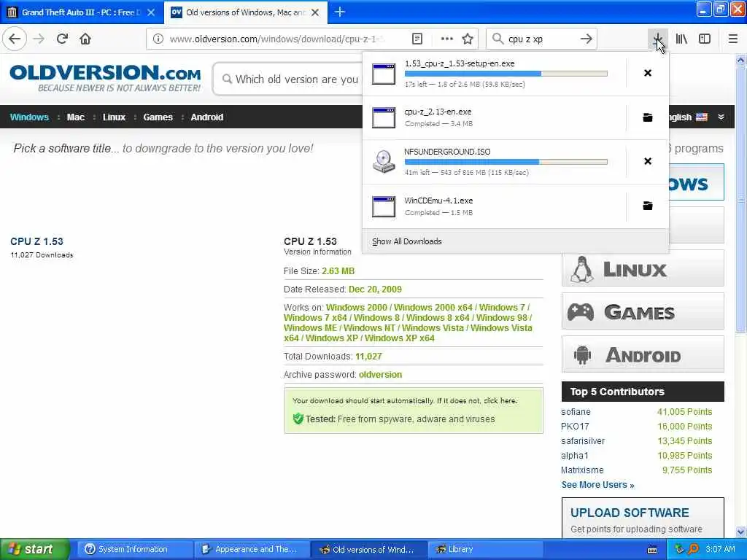Open containing folder for cpu-z_2.13-en.exe

[x=648, y=117]
